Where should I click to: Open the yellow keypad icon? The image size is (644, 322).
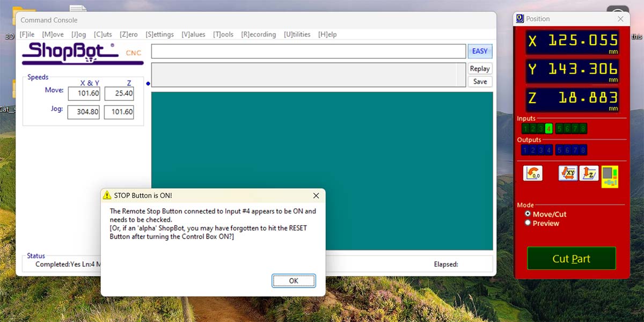click(610, 177)
